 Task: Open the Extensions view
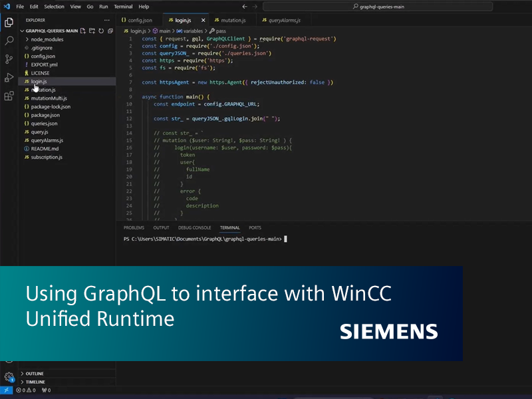coord(8,96)
